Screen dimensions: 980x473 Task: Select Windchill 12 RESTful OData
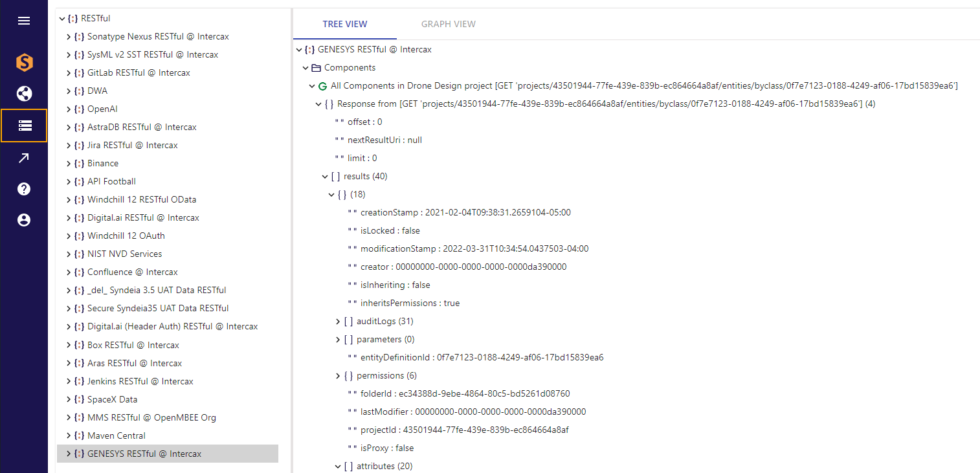coord(142,200)
